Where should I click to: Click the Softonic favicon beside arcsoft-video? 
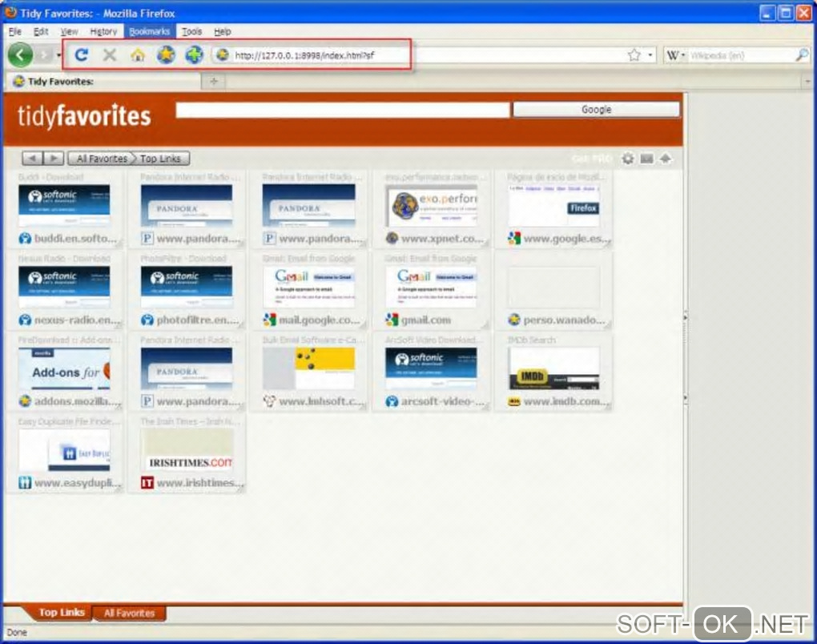click(392, 402)
